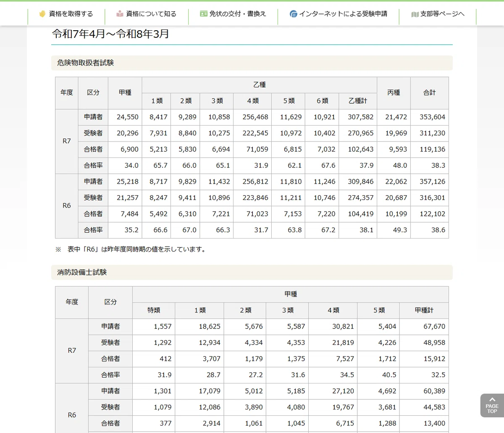Click the heading 令和7年4月～令和8年3月
Viewport: 504px width, 433px height.
110,34
